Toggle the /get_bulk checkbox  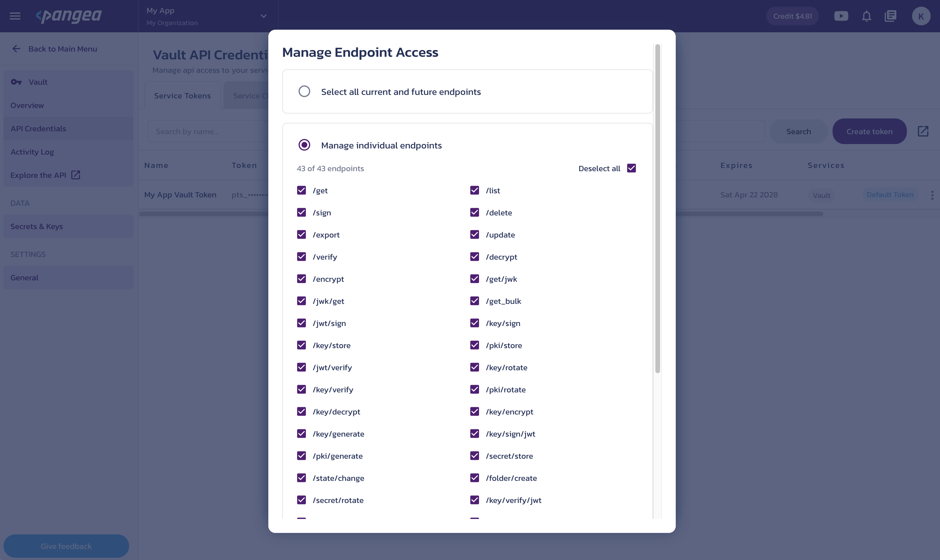pos(474,301)
